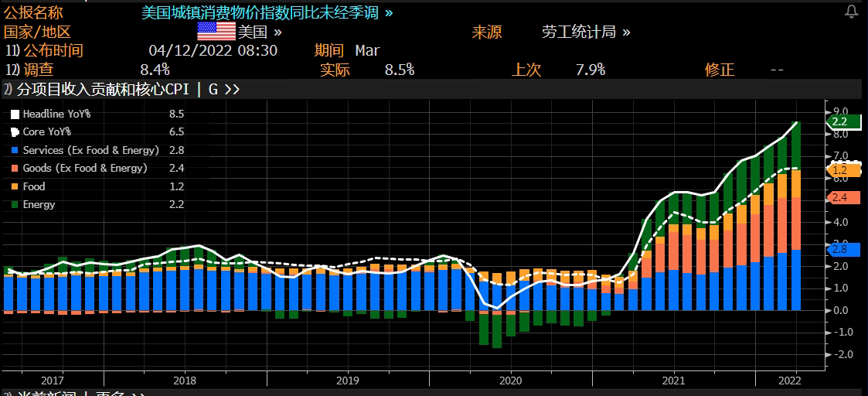The height and width of the screenshot is (396, 868).
Task: Click the white Headline YoY% legend swatch
Action: pyautogui.click(x=15, y=114)
